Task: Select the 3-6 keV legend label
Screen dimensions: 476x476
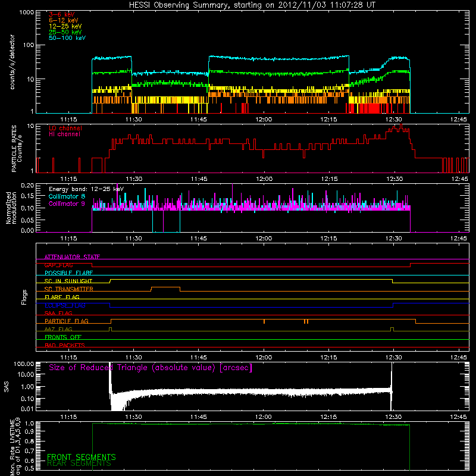Action: coord(61,14)
